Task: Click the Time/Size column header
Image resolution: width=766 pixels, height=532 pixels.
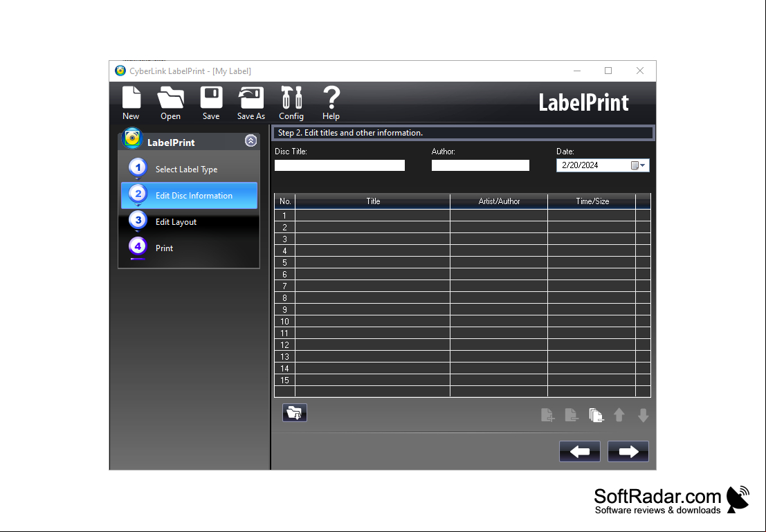Action: [x=592, y=201]
